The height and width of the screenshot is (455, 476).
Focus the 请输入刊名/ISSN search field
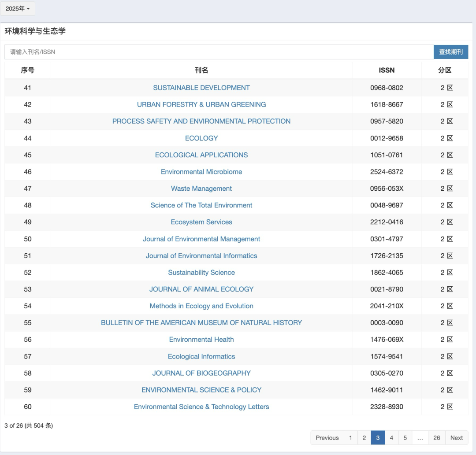(219, 52)
